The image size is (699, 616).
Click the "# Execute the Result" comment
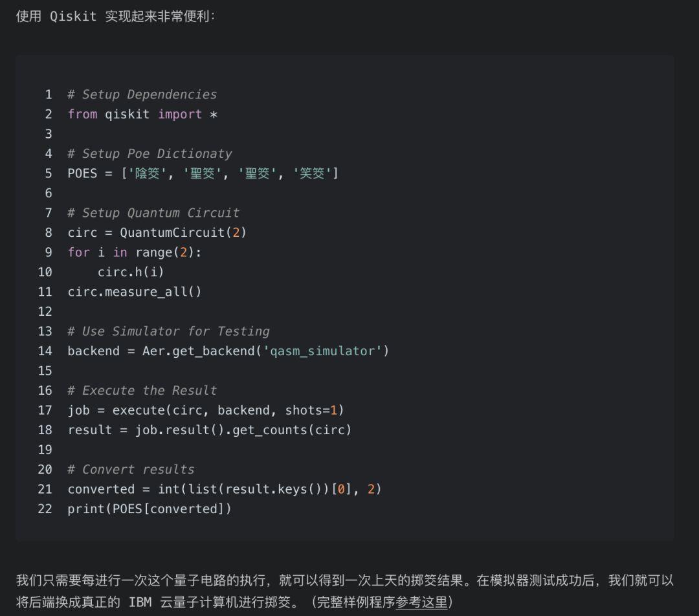pyautogui.click(x=142, y=391)
